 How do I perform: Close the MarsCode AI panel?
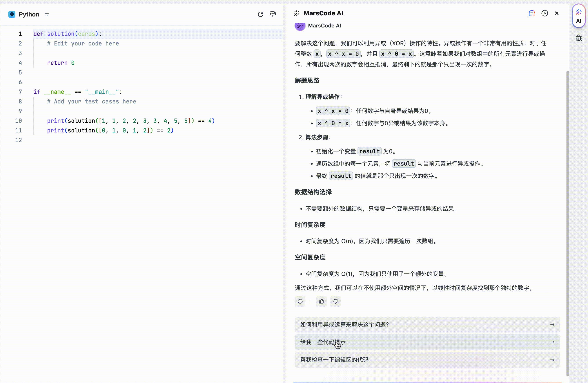(557, 13)
